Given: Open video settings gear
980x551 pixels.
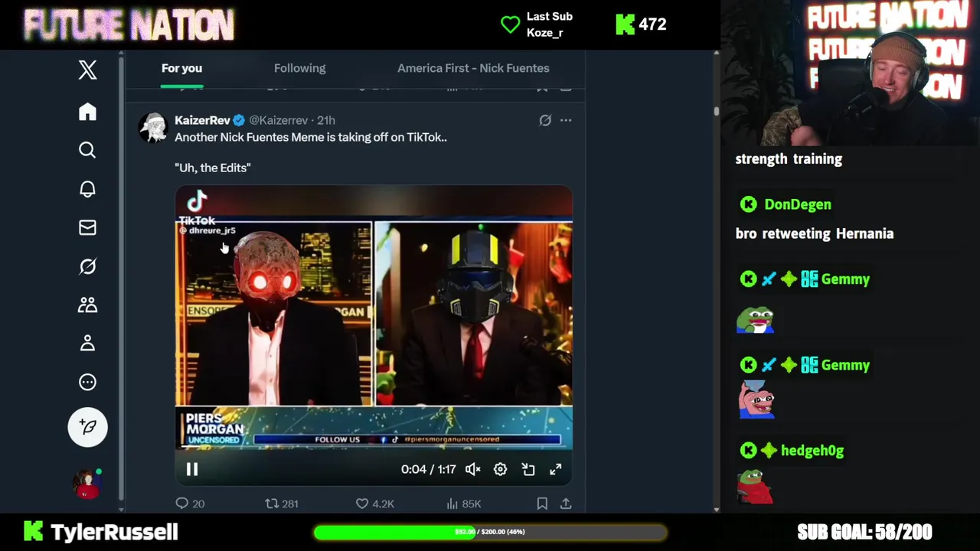Looking at the screenshot, I should [500, 469].
